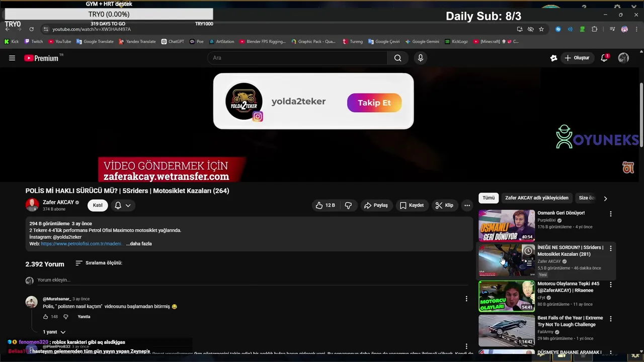Select the Tümü filter chip
The image size is (644, 362).
489,198
